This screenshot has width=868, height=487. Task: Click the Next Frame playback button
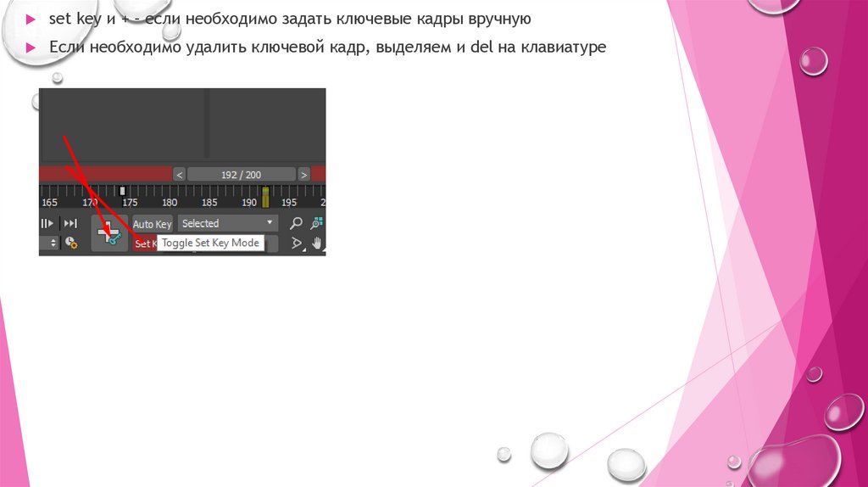pyautogui.click(x=47, y=223)
